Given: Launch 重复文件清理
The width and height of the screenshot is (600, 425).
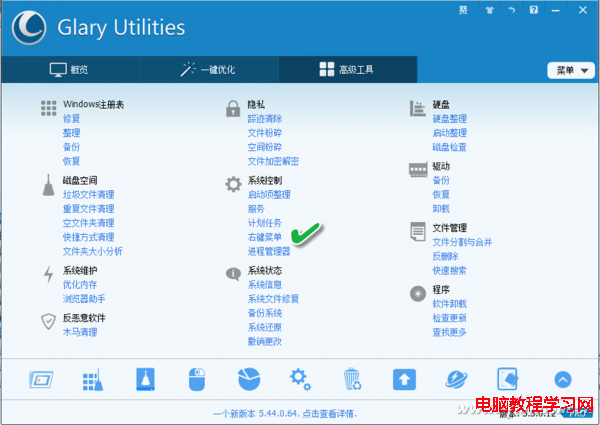Looking at the screenshot, I should (x=88, y=209).
